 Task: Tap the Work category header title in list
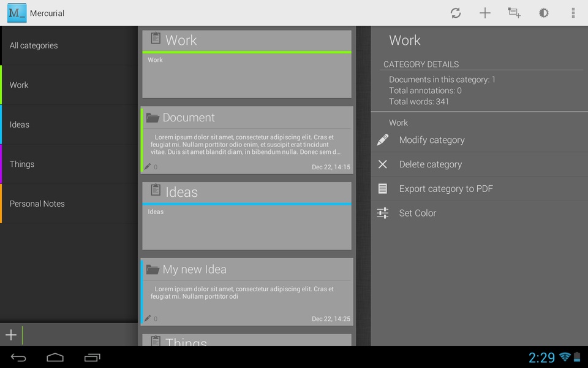181,40
